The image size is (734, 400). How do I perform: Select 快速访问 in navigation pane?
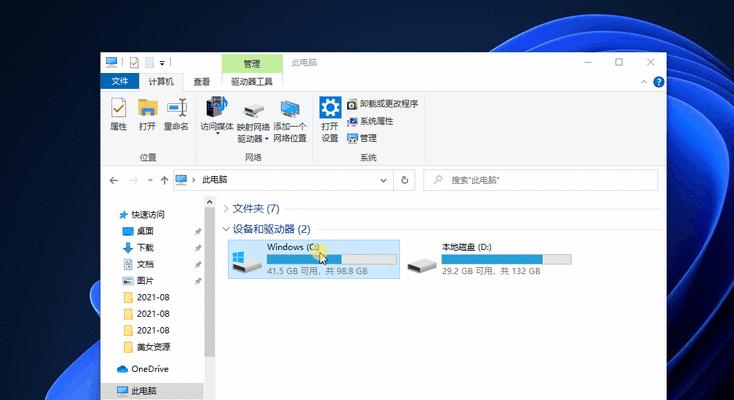click(x=143, y=215)
